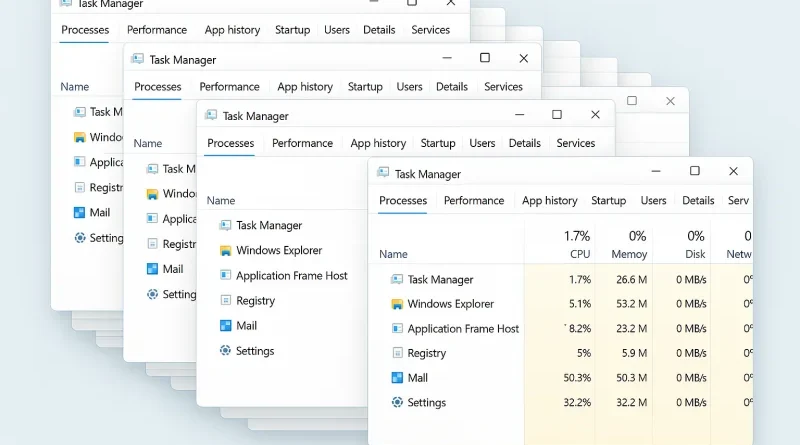Click Application Frame Host icon in second-from-front window
This screenshot has height=445, width=800.
point(225,275)
